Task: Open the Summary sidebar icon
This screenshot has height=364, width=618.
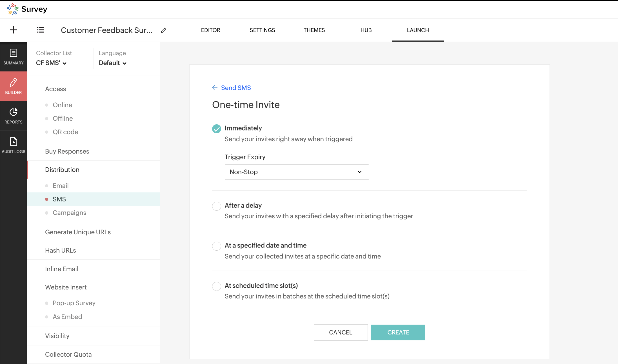Action: click(13, 57)
